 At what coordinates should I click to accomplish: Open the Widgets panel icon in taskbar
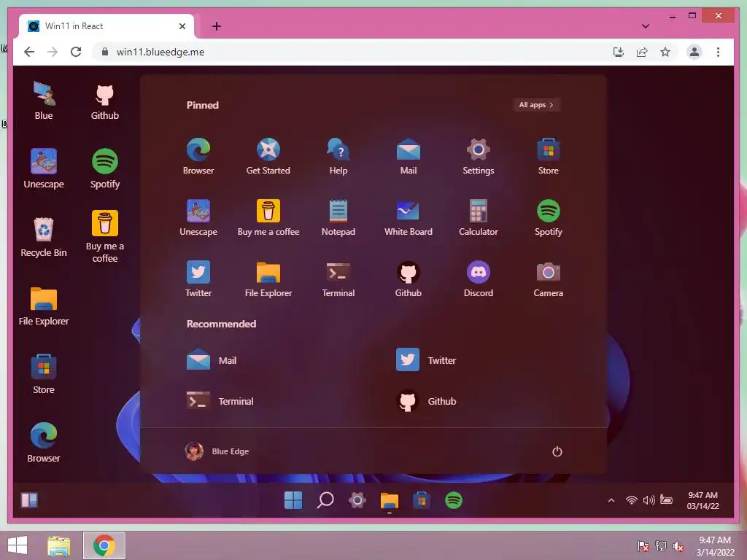pyautogui.click(x=29, y=500)
